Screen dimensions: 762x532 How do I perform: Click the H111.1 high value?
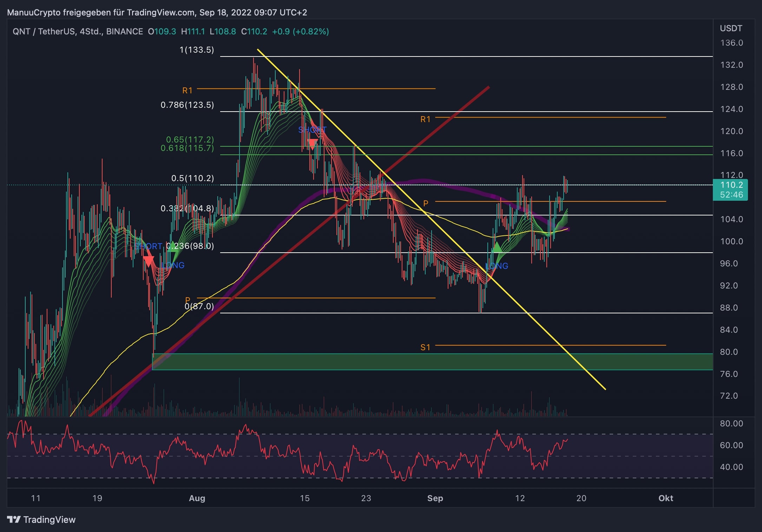pyautogui.click(x=193, y=32)
